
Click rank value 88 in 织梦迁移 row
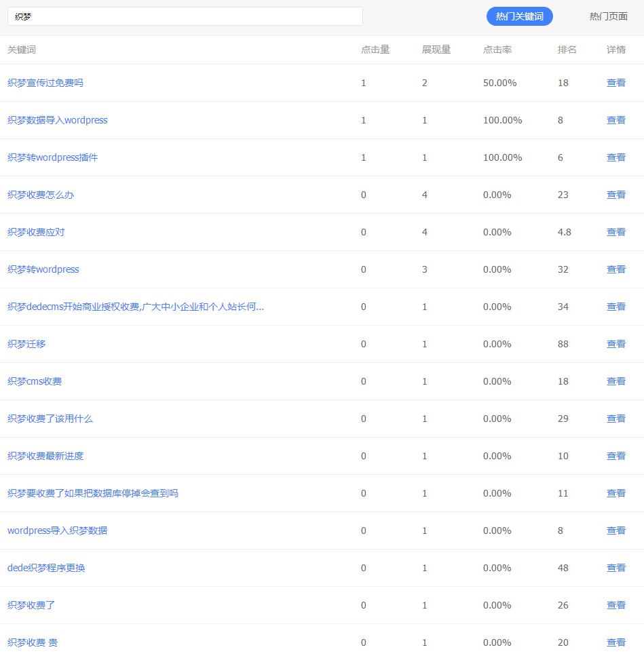[563, 344]
